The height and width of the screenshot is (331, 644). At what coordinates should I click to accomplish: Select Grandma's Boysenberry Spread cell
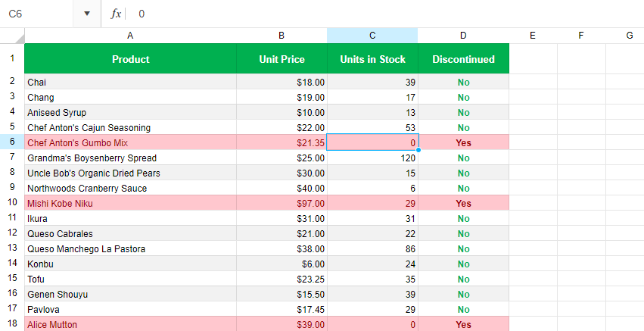coord(130,158)
